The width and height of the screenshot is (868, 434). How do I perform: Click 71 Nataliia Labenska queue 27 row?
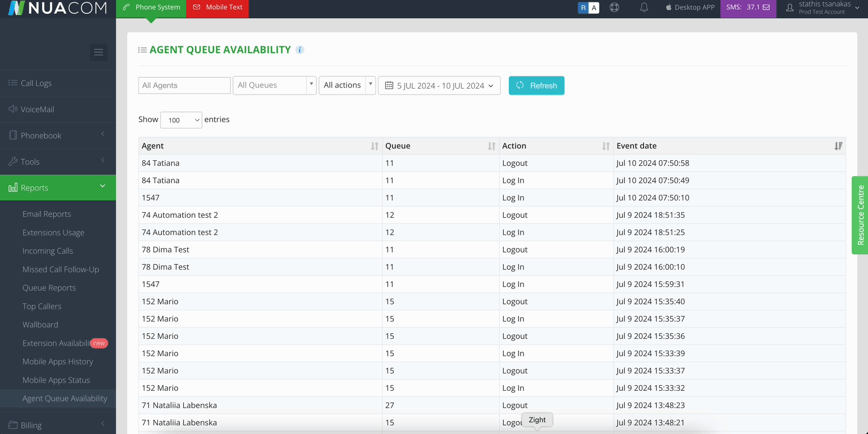point(179,406)
